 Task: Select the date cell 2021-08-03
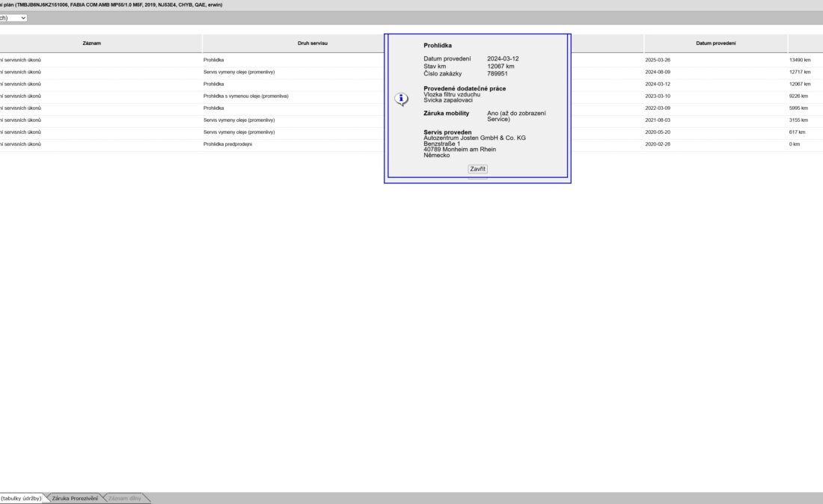[658, 120]
